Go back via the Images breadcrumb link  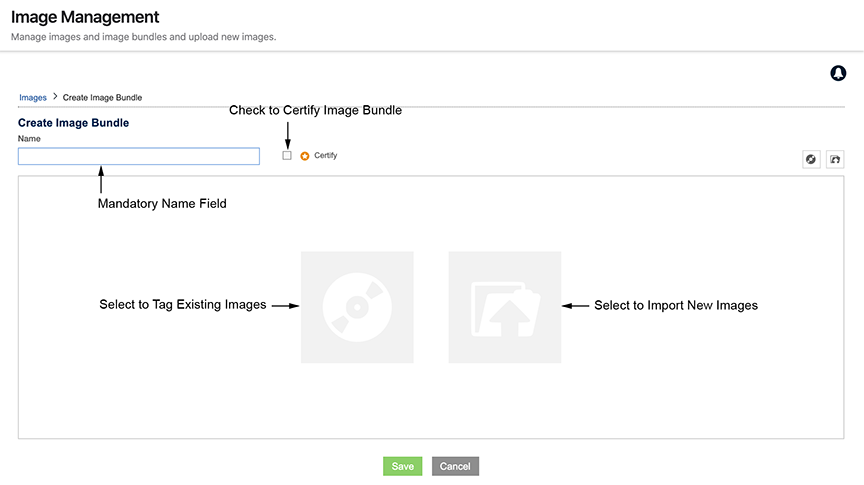[x=33, y=98]
